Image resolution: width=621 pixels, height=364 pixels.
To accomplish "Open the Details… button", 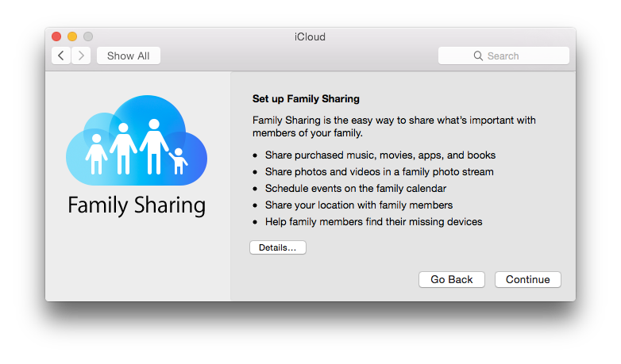I will (x=278, y=247).
